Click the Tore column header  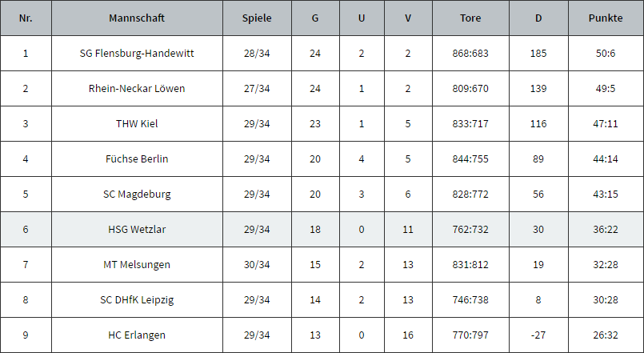pos(470,18)
